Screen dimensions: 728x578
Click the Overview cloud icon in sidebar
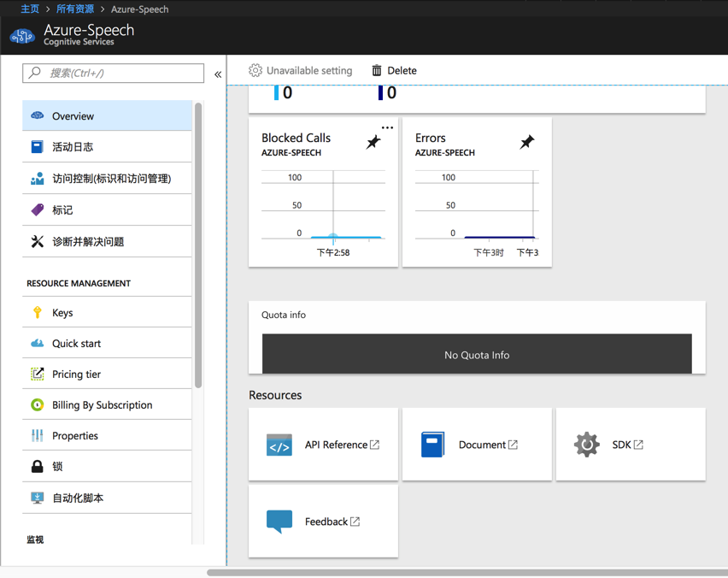click(37, 115)
